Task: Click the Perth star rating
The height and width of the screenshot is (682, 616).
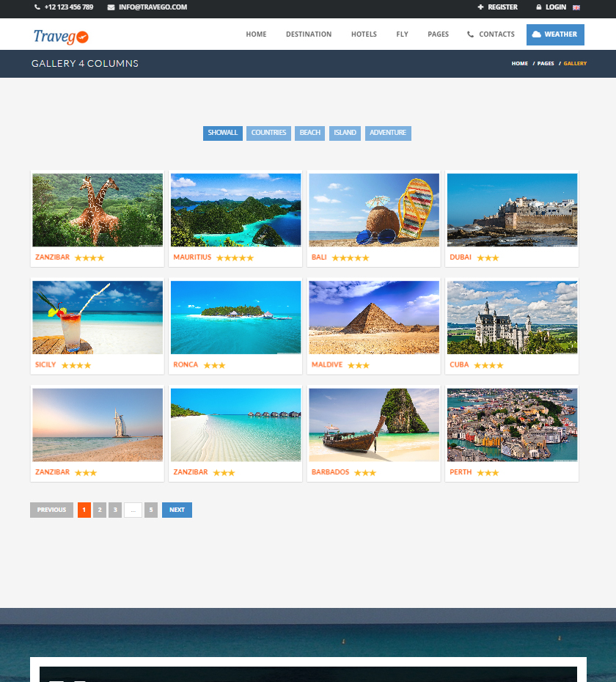Action: click(488, 473)
